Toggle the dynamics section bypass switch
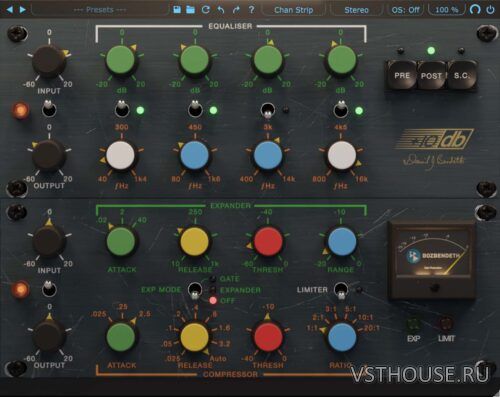Image resolution: width=500 pixels, height=397 pixels. [49, 289]
